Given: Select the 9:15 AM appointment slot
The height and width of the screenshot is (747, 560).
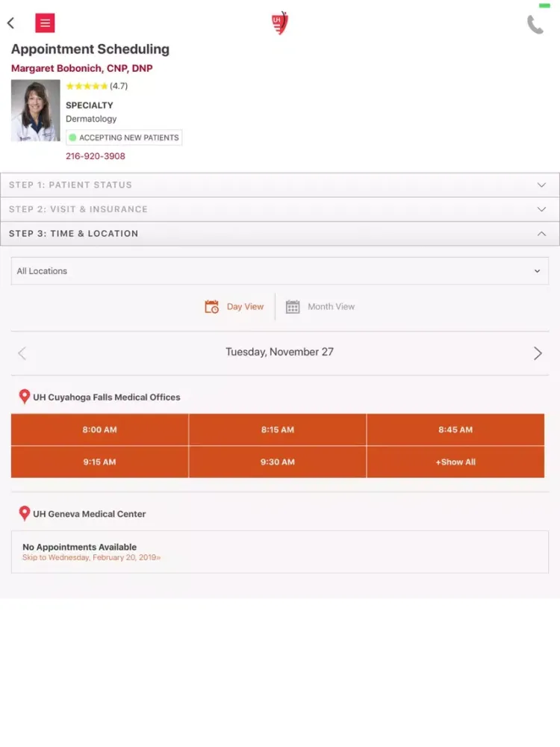Looking at the screenshot, I should coord(99,462).
